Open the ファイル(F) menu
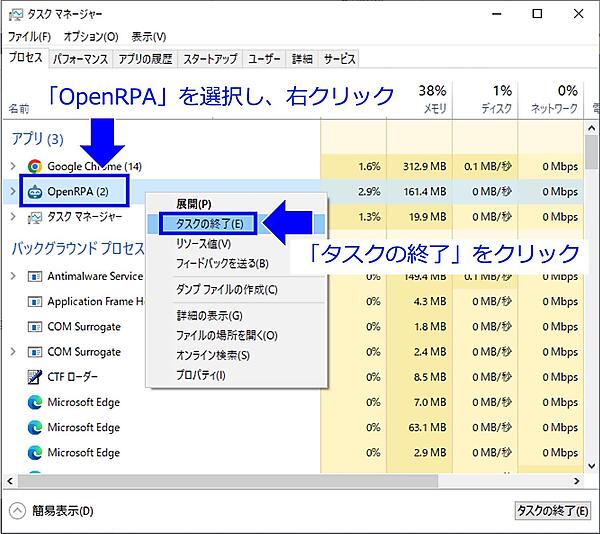 click(x=29, y=37)
